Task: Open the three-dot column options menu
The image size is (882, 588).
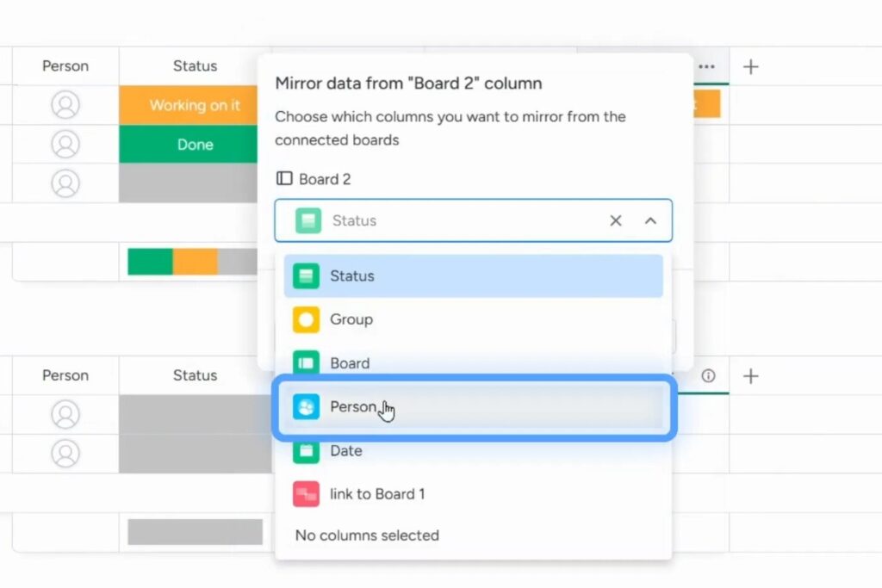Action: (706, 65)
